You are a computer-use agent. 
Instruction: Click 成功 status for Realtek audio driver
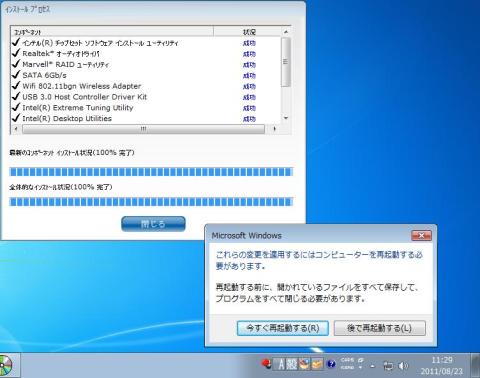click(x=249, y=54)
